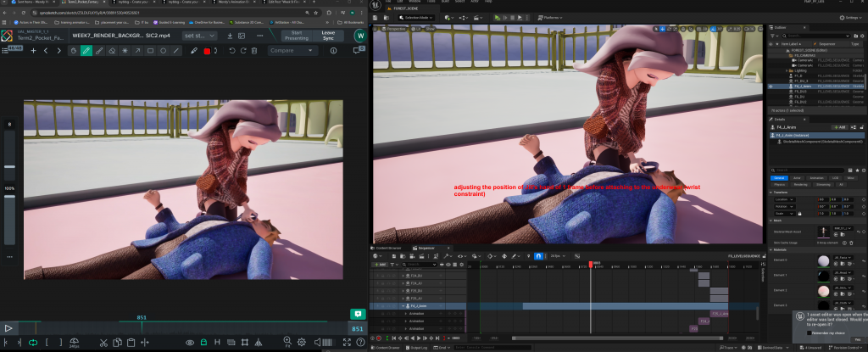Click the Start Presenting button
Image resolution: width=868 pixels, height=352 pixels.
click(295, 36)
